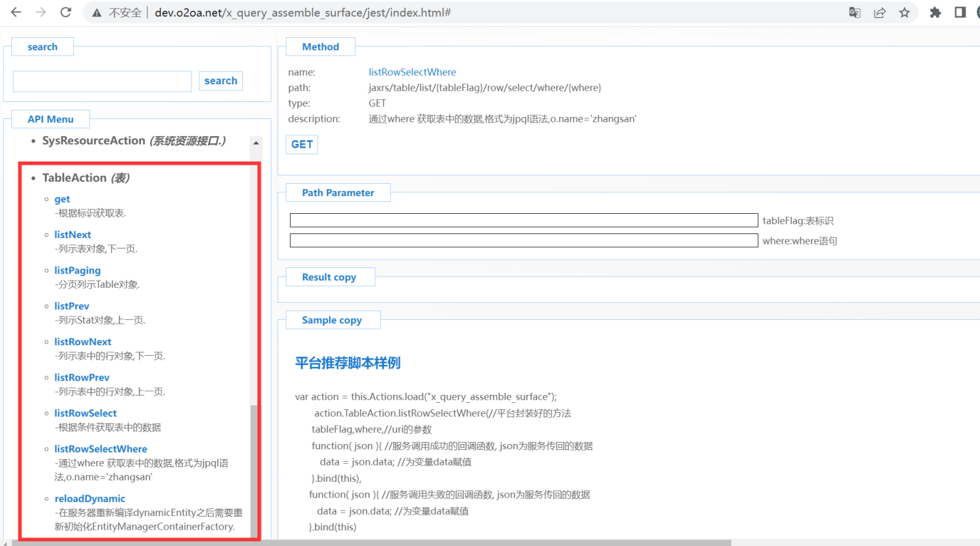Expand SysResourceAction menu group
Image resolution: width=980 pixels, height=546 pixels.
93,141
